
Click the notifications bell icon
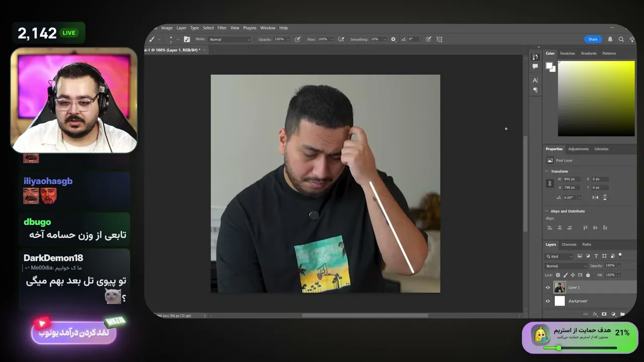(610, 39)
